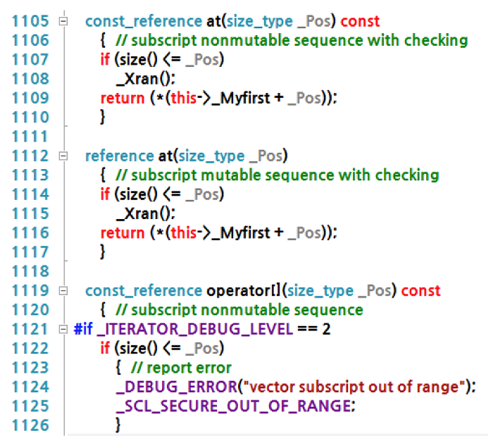498x448 pixels.
Task: Click reference type on line 1112
Action: tap(120, 156)
